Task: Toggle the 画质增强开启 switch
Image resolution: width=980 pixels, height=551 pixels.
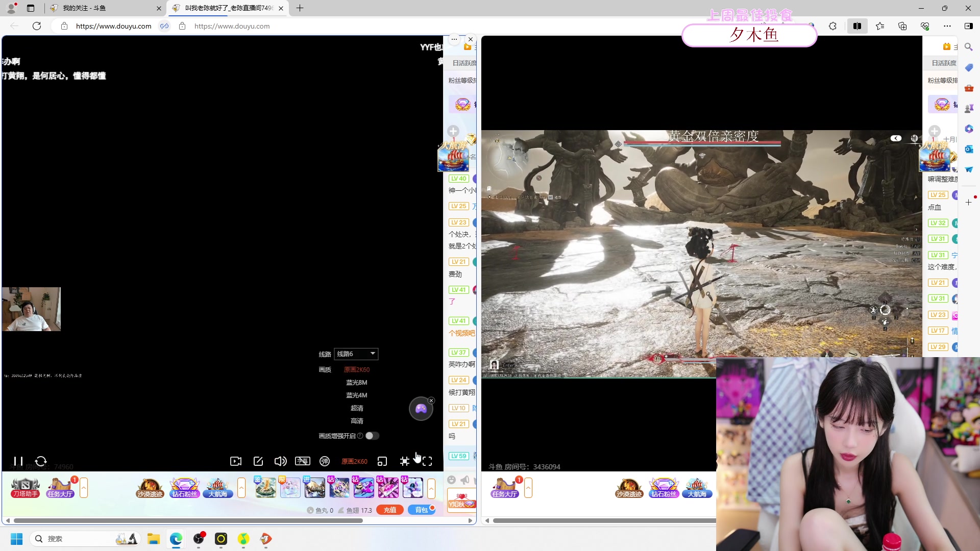Action: click(x=372, y=436)
